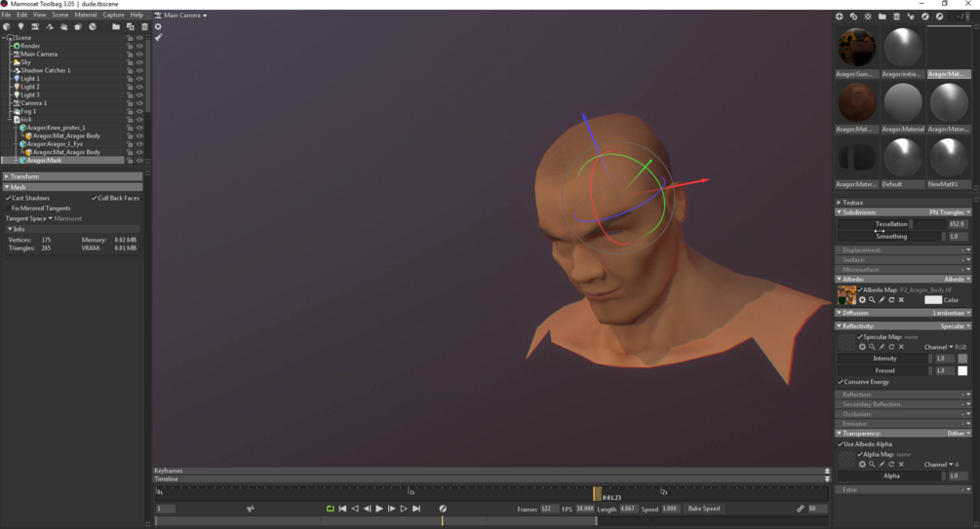The image size is (980, 529).
Task: Hide Light 1 with its eye icon
Action: coord(139,79)
